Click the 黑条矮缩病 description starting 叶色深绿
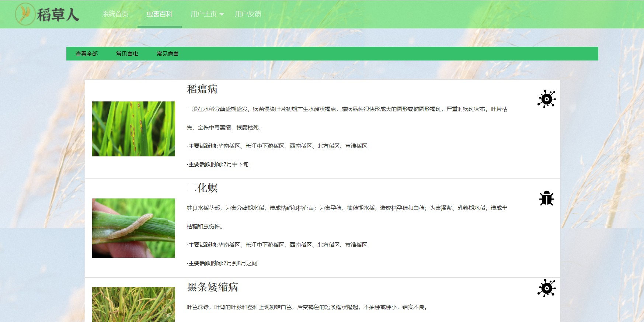Viewport: 644px width, 322px height. (308, 307)
